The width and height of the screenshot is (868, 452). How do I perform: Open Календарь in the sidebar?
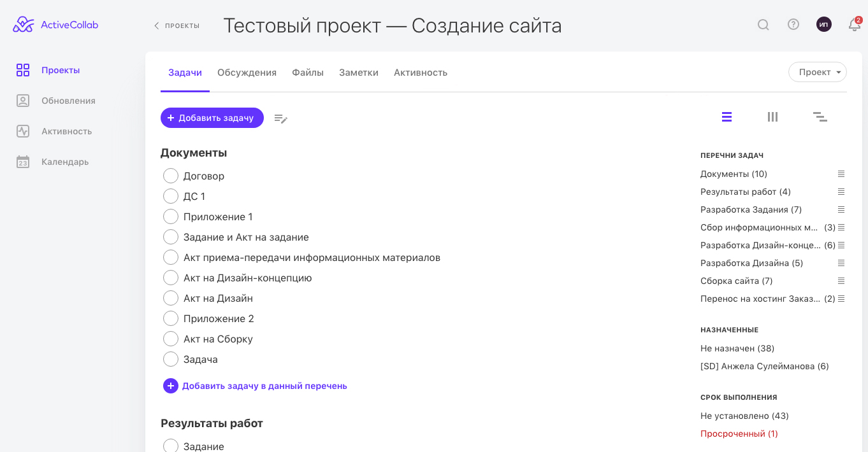[64, 162]
